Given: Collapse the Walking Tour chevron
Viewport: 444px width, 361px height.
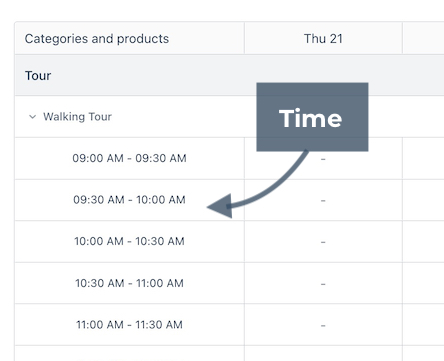Looking at the screenshot, I should point(32,117).
